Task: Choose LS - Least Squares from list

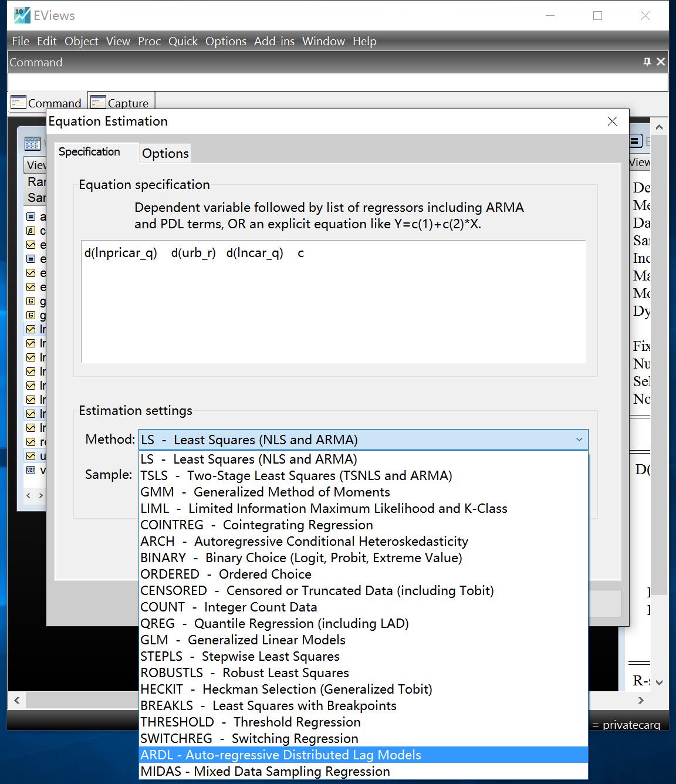Action: pyautogui.click(x=363, y=459)
